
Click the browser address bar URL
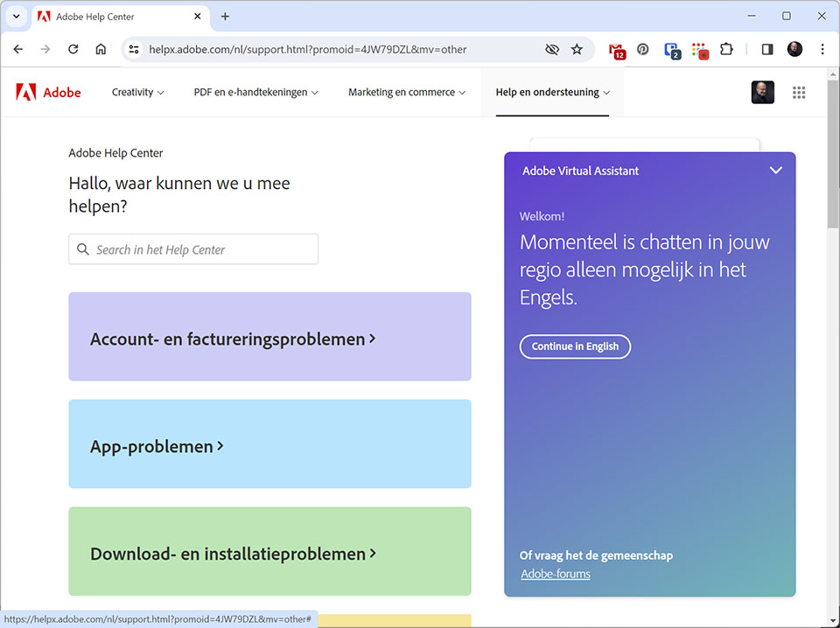307,49
